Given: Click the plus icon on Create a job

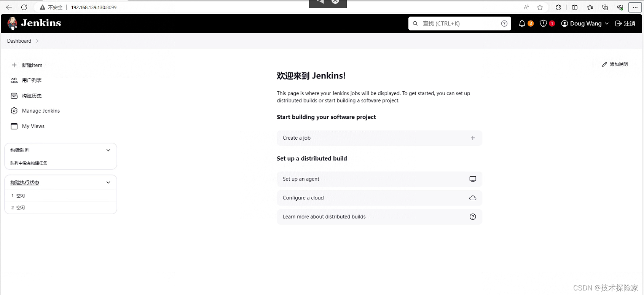Looking at the screenshot, I should click(473, 138).
